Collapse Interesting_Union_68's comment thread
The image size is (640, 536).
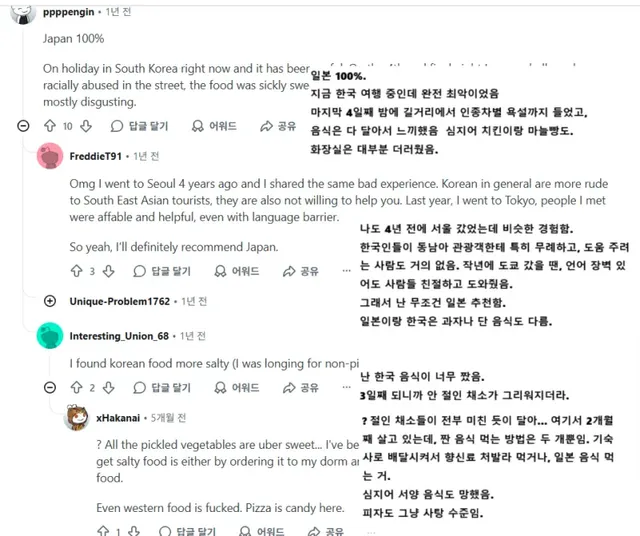click(50, 387)
